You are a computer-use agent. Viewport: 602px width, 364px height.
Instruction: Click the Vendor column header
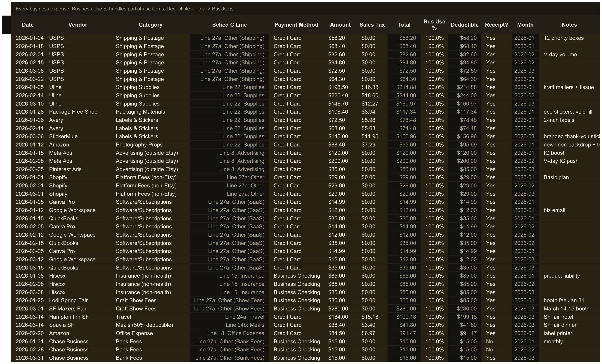click(x=78, y=25)
